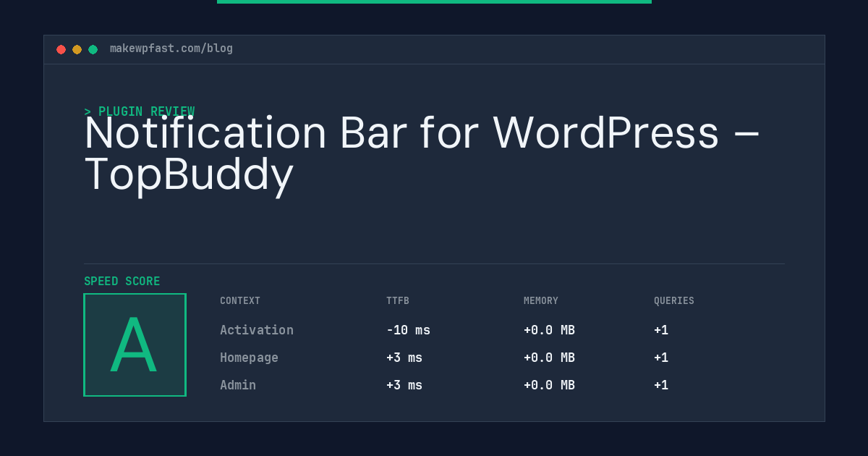Click the green maximize dot in window header

pos(93,49)
